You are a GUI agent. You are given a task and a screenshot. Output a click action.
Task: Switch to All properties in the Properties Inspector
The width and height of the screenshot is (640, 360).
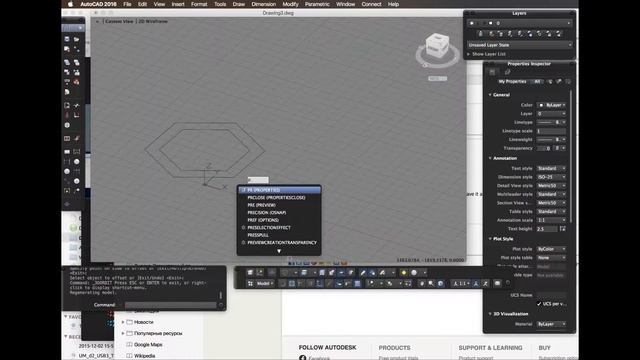tap(537, 82)
